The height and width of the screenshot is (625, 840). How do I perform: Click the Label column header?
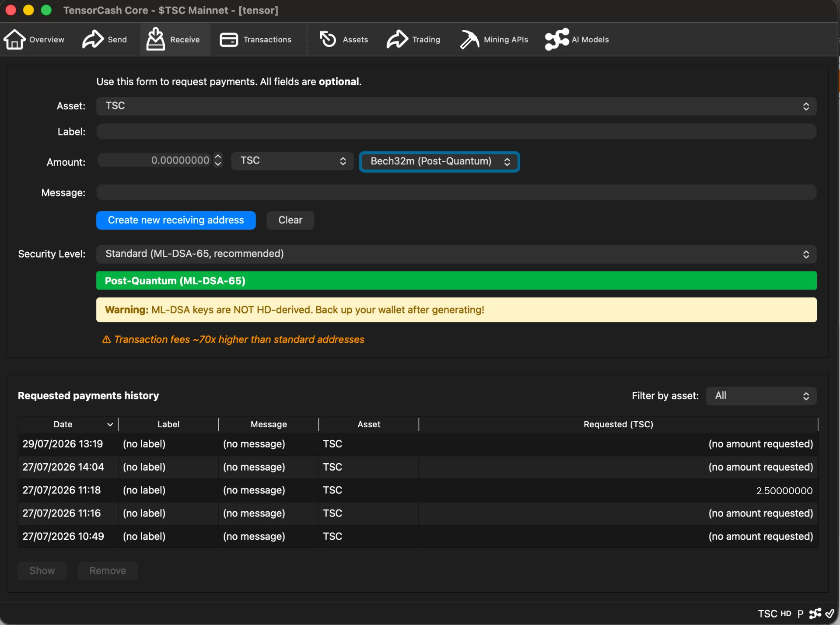tap(168, 424)
